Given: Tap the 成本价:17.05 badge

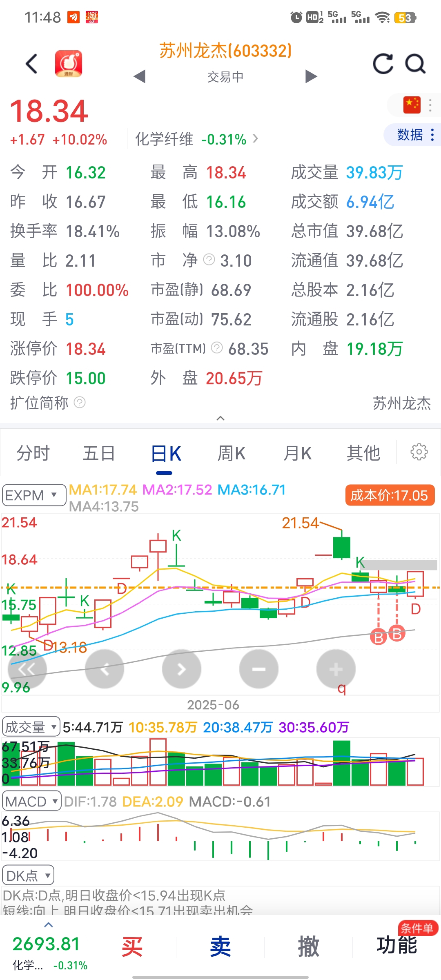Looking at the screenshot, I should click(x=390, y=495).
